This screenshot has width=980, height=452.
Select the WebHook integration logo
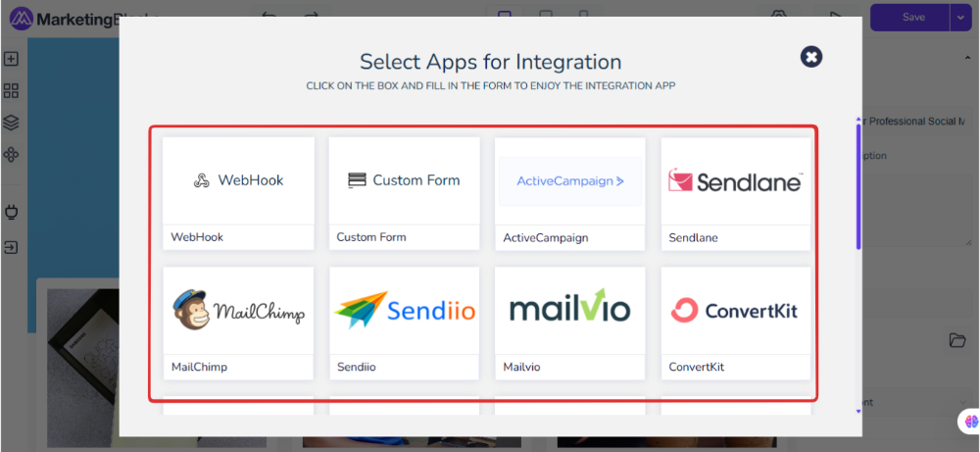click(x=239, y=180)
